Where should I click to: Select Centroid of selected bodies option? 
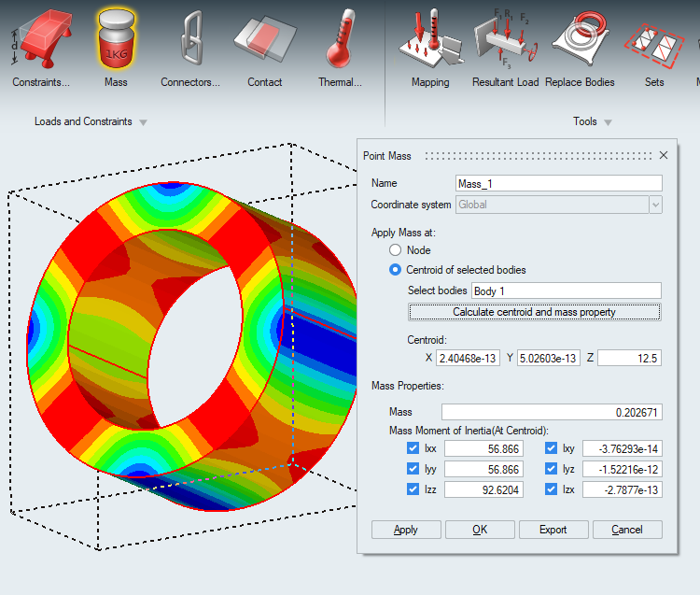pos(395,270)
